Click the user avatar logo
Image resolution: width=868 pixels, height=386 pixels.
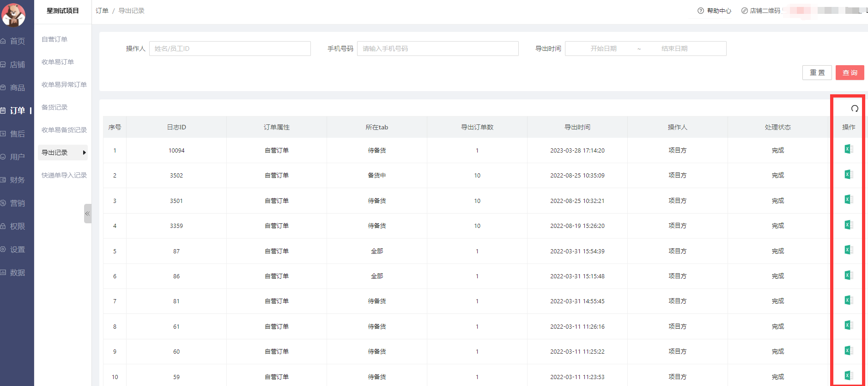click(13, 14)
